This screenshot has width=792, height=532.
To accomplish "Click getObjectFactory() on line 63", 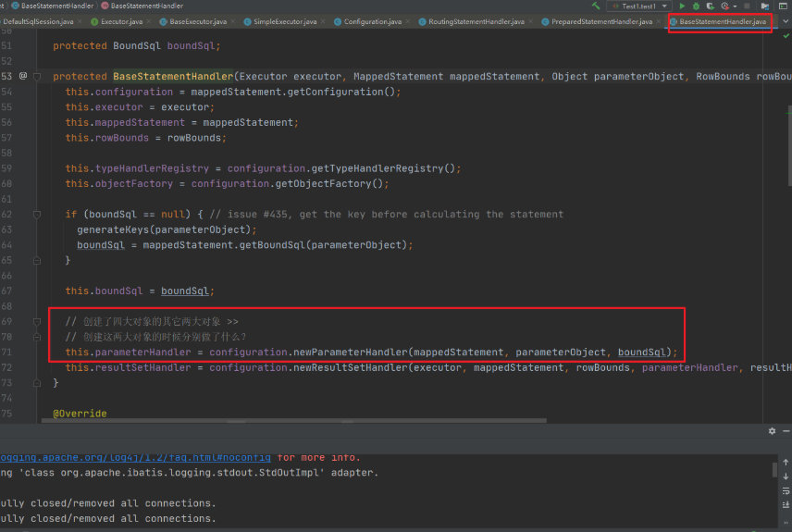I will coord(328,184).
